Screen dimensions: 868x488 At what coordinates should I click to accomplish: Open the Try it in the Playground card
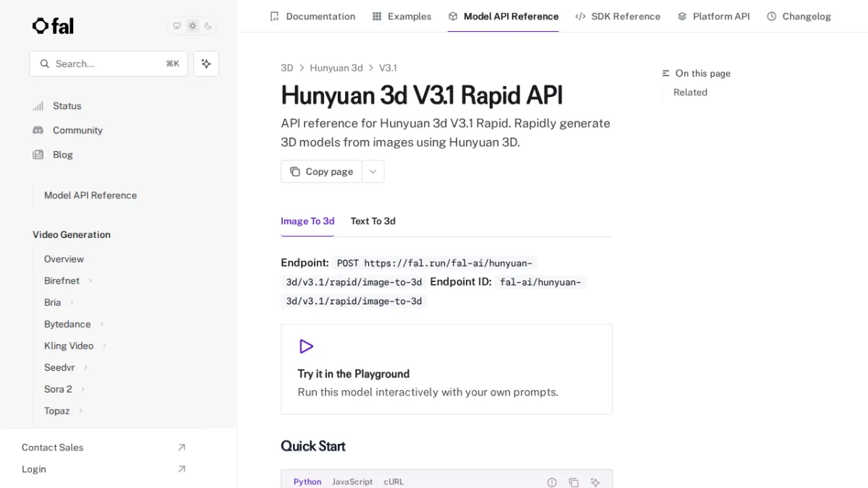[x=446, y=369]
